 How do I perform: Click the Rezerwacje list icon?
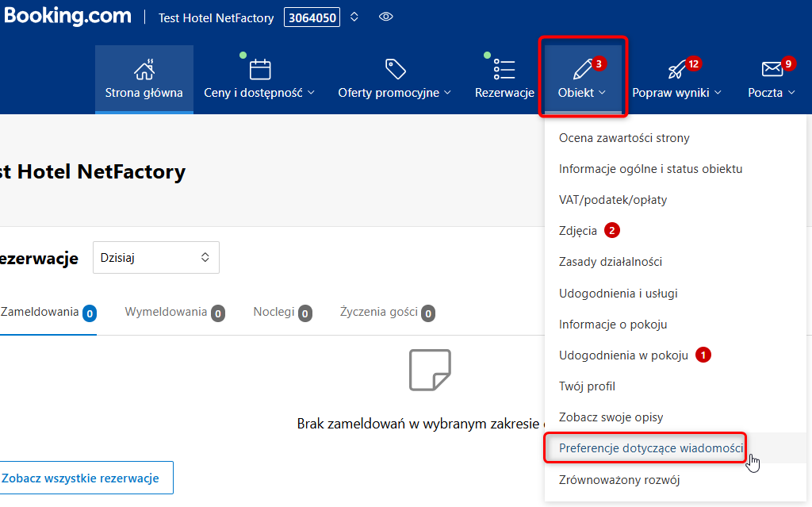pos(504,70)
